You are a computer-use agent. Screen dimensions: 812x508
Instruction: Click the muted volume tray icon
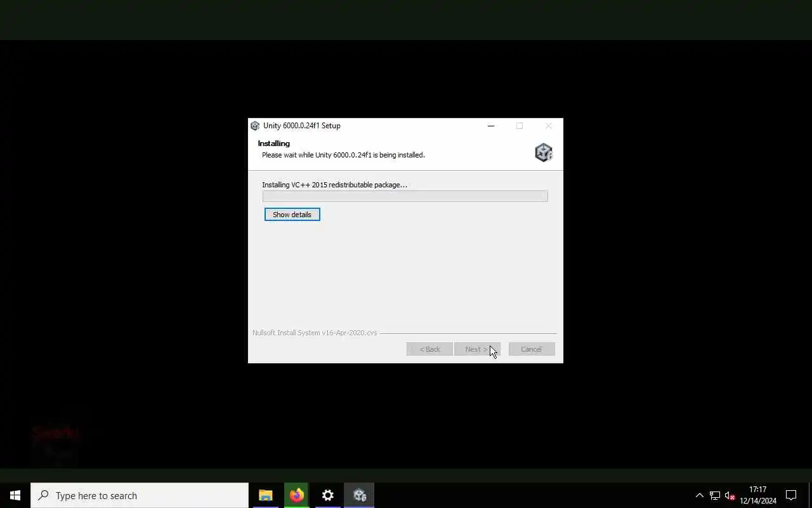click(730, 495)
